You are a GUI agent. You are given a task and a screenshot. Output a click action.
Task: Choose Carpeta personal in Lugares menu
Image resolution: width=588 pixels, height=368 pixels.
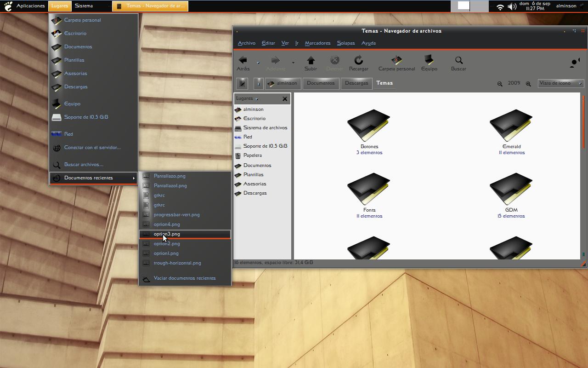coord(94,20)
